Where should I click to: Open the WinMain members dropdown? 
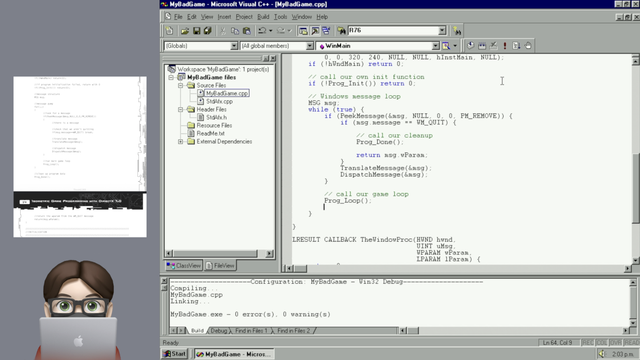click(436, 46)
